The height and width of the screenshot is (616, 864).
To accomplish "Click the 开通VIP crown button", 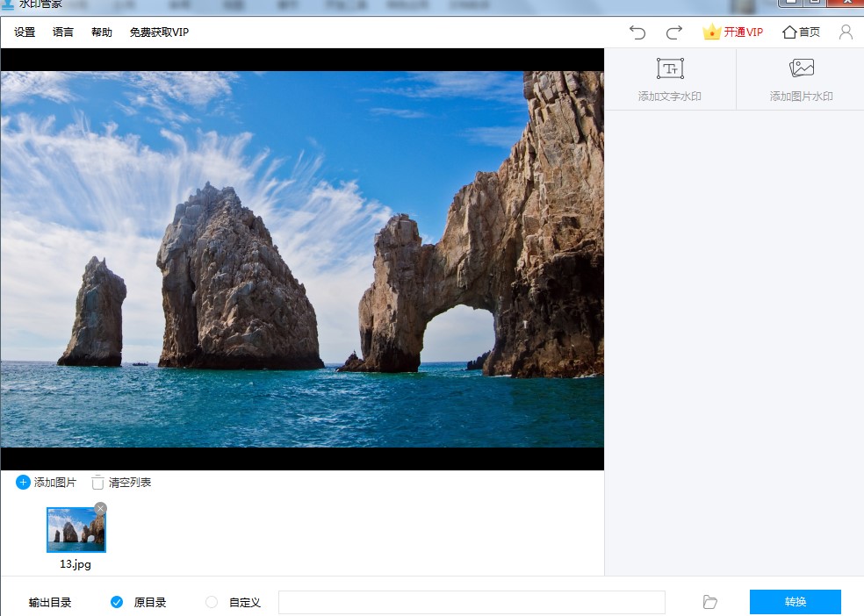I will pos(733,32).
